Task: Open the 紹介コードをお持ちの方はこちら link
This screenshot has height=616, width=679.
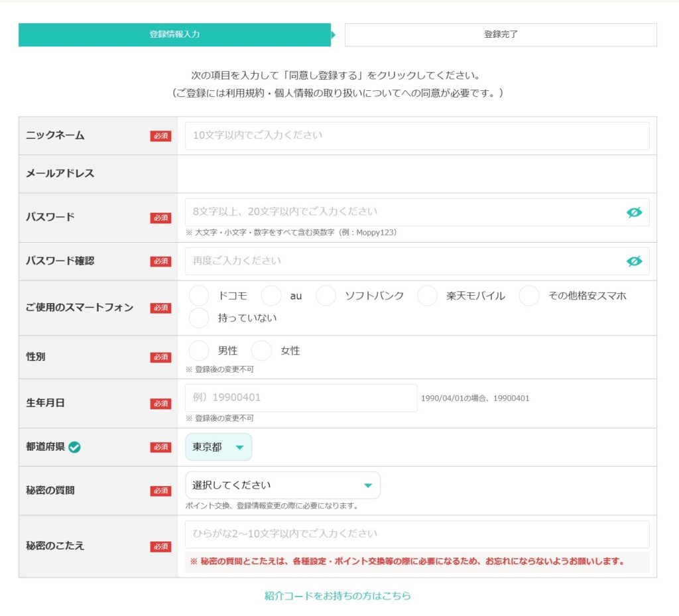Action: (x=338, y=595)
